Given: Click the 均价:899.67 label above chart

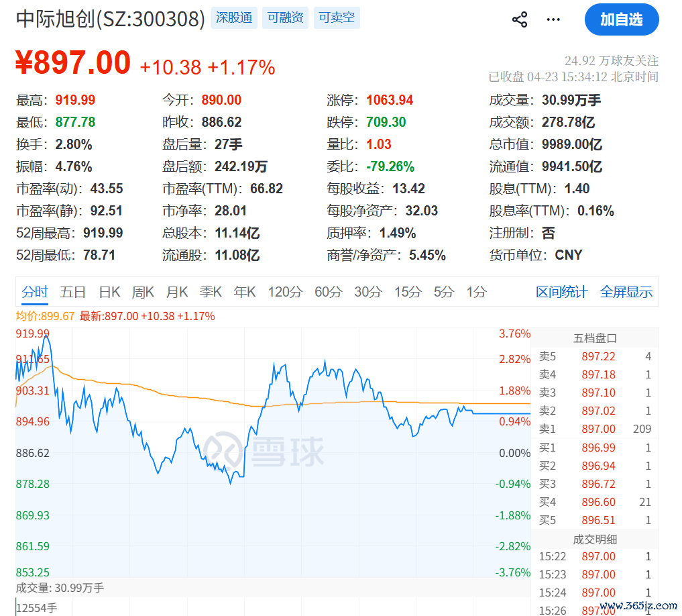Looking at the screenshot, I should click(45, 316).
